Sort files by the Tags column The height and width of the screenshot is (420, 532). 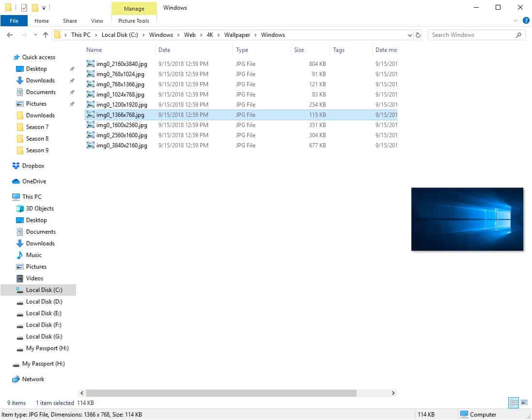click(339, 50)
